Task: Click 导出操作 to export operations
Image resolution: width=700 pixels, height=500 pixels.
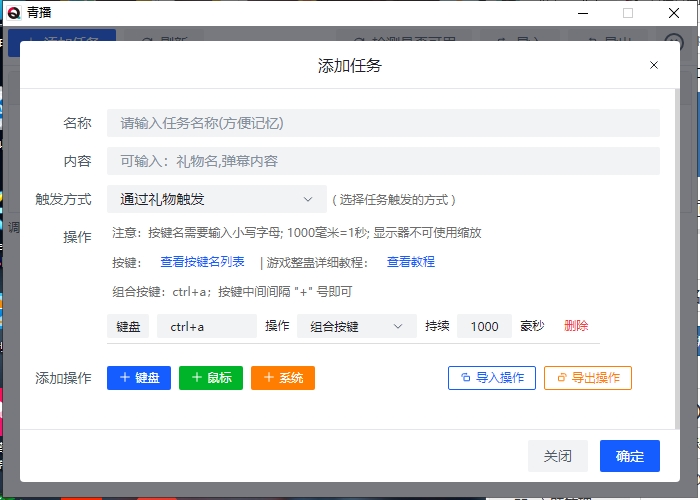Action: tap(587, 378)
